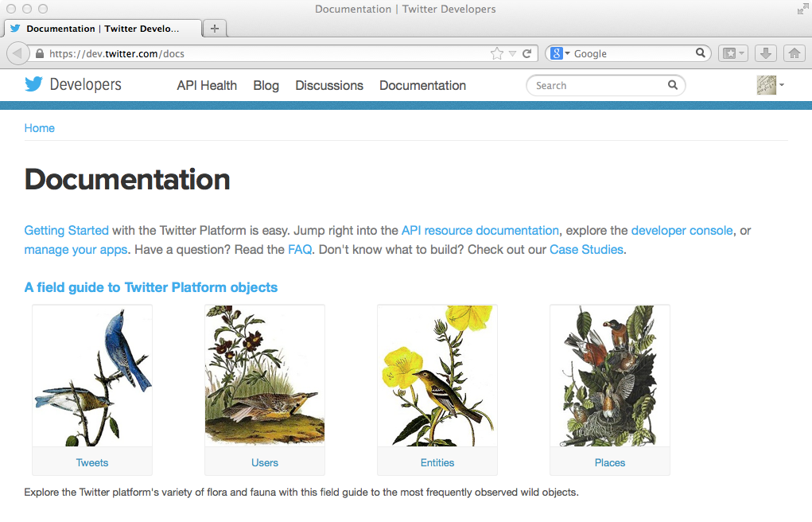The image size is (812, 522).
Task: Open the URL history dropdown arrow
Action: [x=513, y=53]
